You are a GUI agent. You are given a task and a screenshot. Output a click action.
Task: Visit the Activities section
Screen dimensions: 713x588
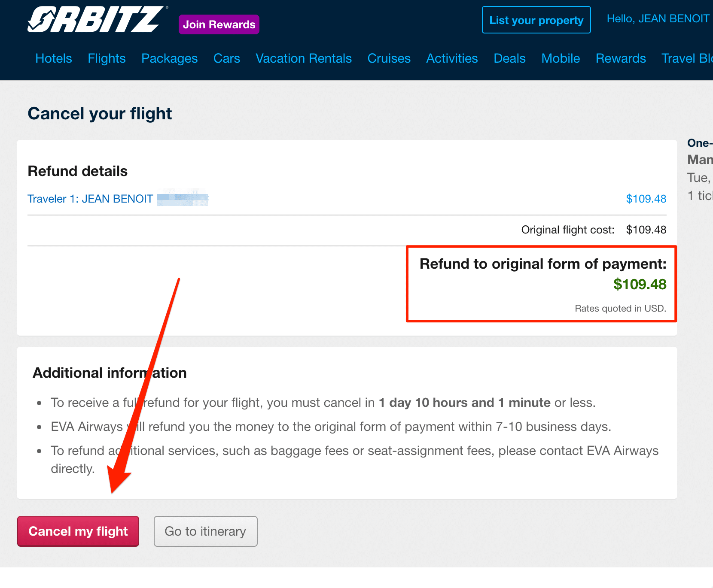coord(452,58)
